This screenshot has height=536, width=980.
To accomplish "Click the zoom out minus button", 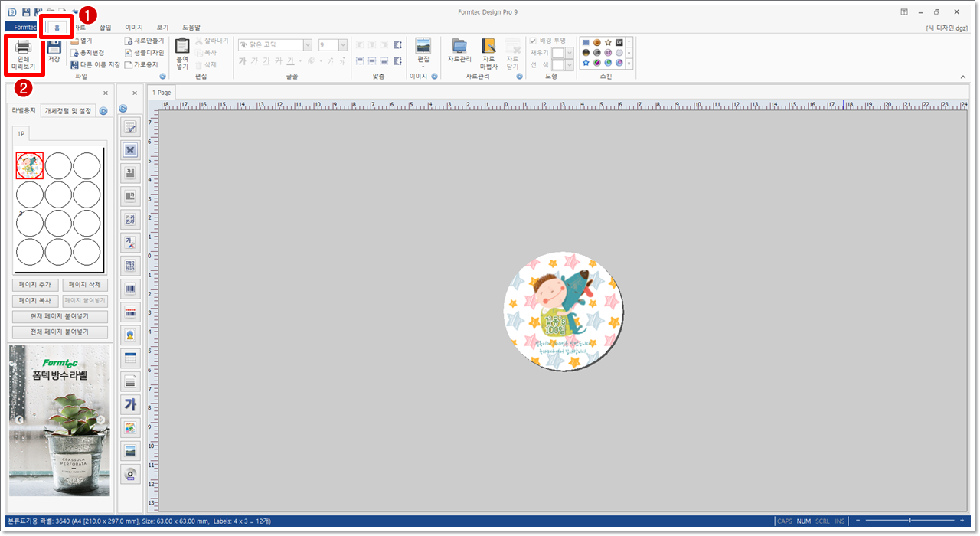I will click(858, 521).
